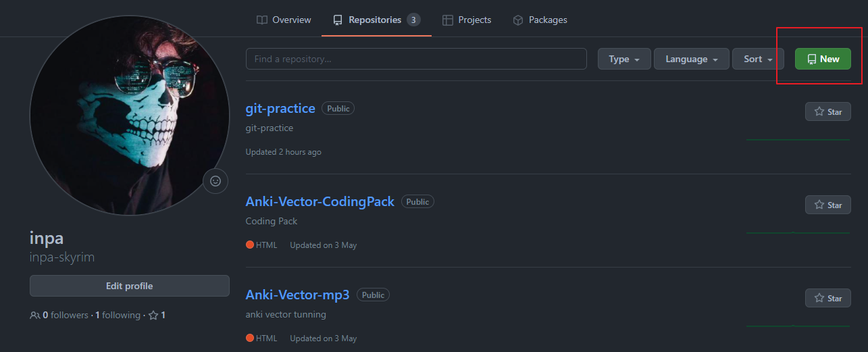
Task: Click the git-practice activity sparkline
Action: click(x=798, y=139)
